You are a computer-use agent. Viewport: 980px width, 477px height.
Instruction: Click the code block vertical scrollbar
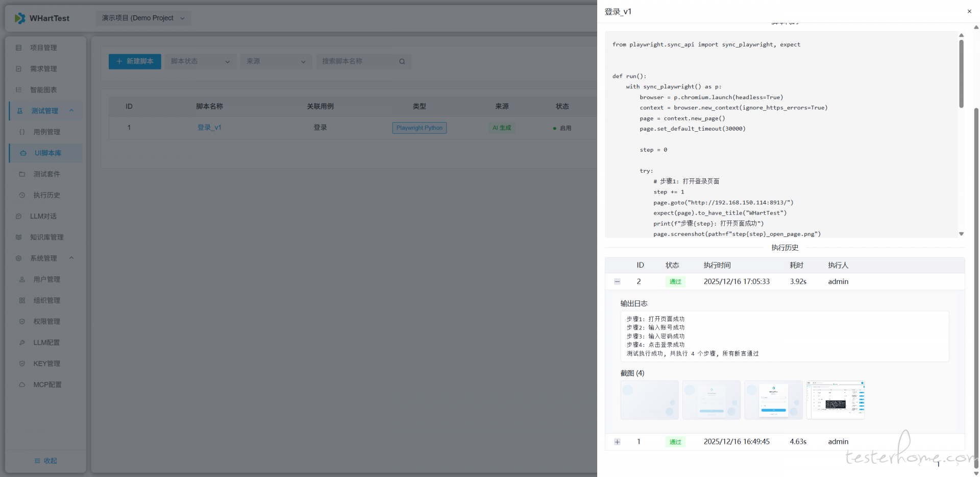click(961, 74)
